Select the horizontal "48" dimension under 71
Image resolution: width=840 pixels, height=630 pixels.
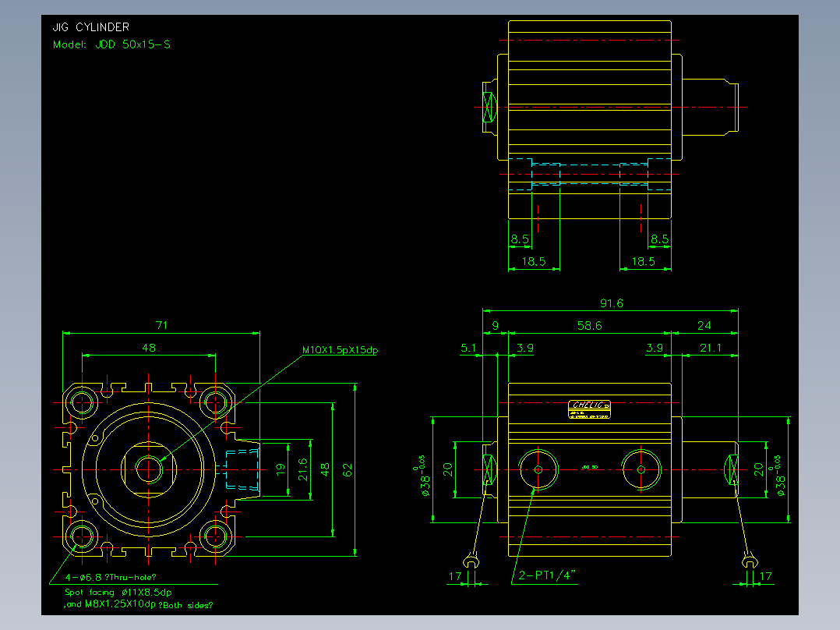[148, 348]
